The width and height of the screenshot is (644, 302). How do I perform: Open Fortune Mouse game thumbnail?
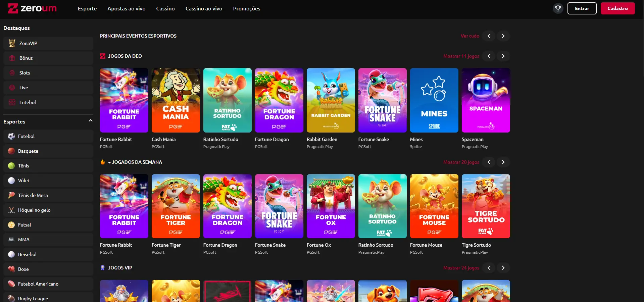(434, 206)
